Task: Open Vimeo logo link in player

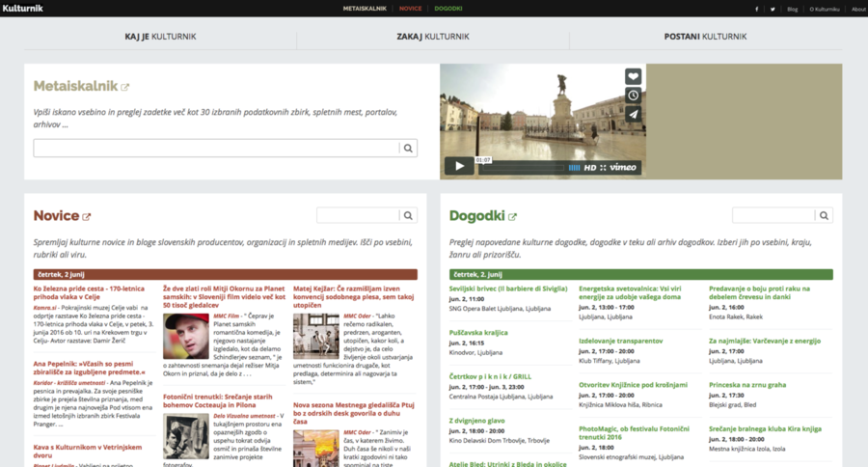Action: [623, 168]
